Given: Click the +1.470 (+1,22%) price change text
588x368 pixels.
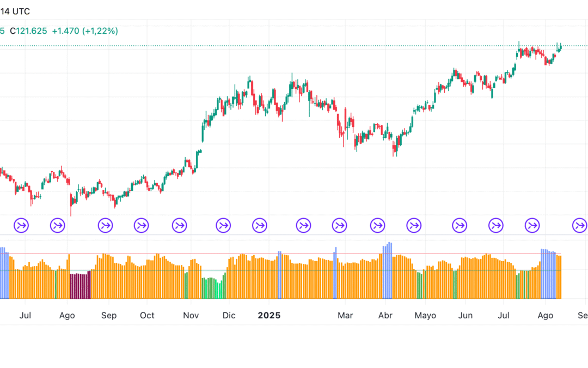Looking at the screenshot, I should pos(85,31).
